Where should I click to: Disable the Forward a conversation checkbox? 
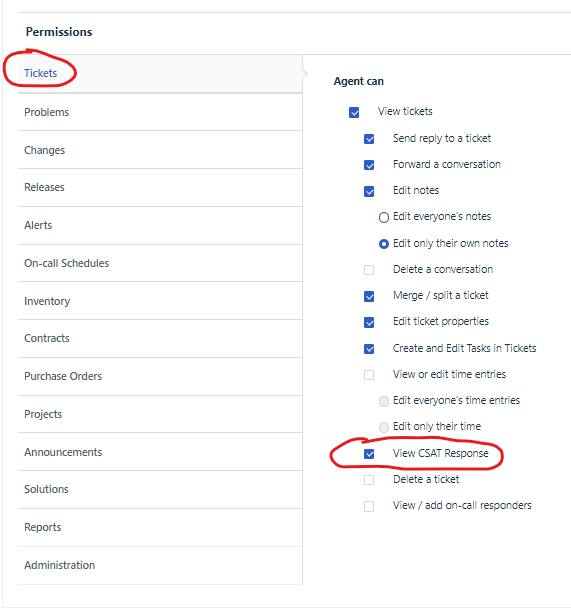point(369,165)
